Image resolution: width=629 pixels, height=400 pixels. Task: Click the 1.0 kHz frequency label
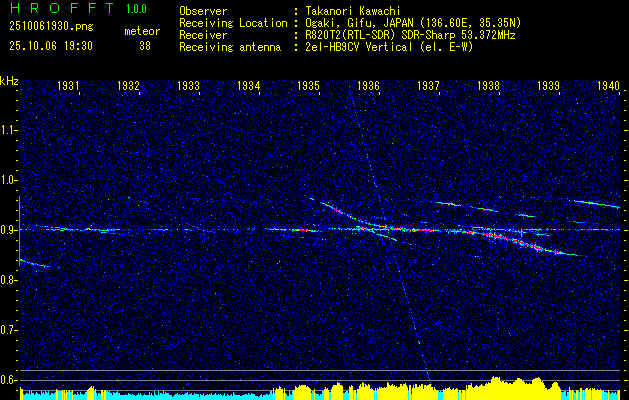(x=9, y=180)
